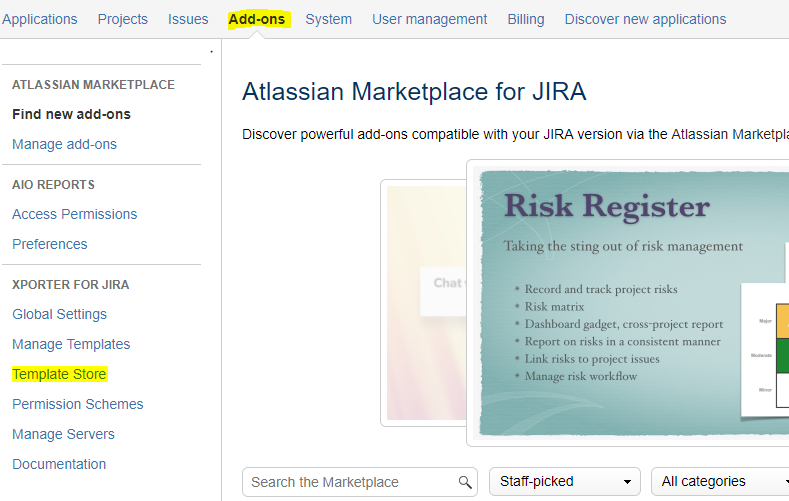The image size is (789, 501).
Task: Switch to the Projects tab
Action: pos(123,19)
